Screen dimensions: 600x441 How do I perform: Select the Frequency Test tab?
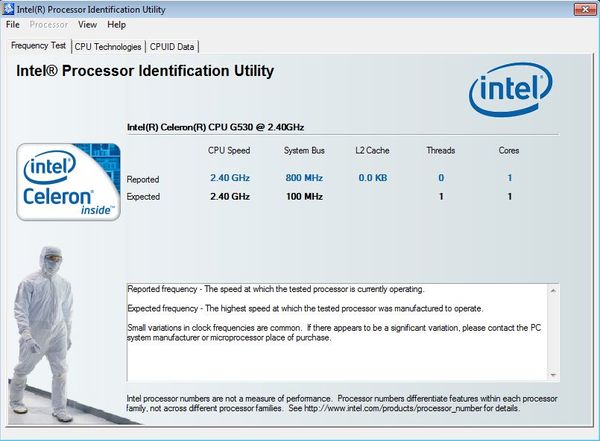(38, 46)
